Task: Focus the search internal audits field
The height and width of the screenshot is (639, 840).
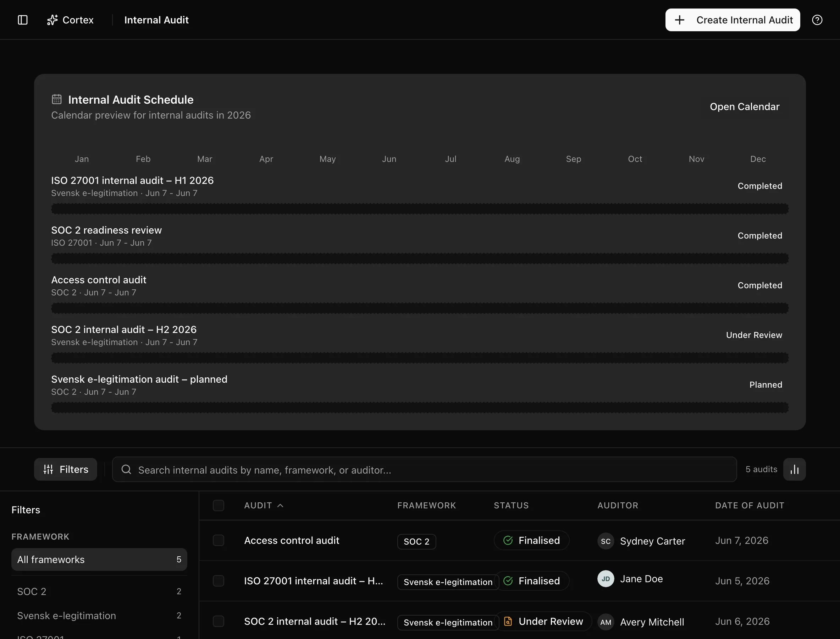Action: [x=424, y=469]
